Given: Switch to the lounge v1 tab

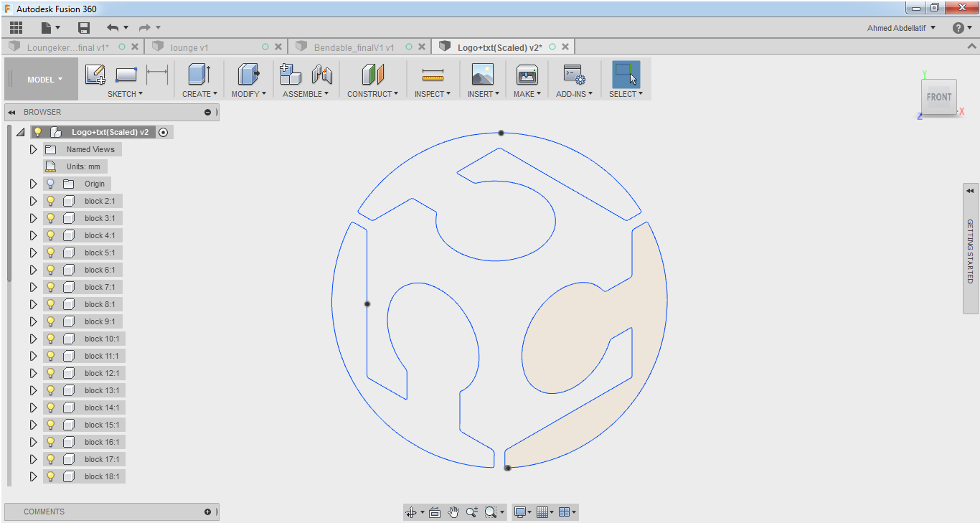Looking at the screenshot, I should (189, 47).
